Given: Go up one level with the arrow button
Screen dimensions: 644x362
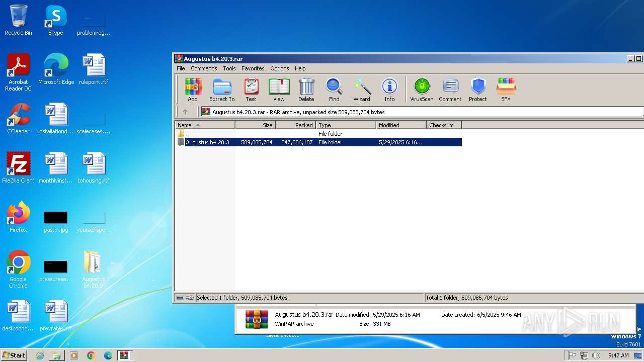Looking at the screenshot, I should (185, 112).
